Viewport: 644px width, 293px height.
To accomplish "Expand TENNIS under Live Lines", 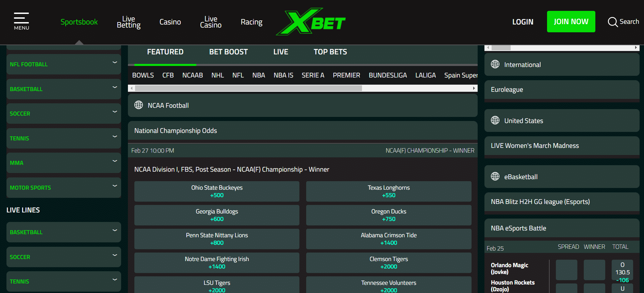I will coord(64,281).
